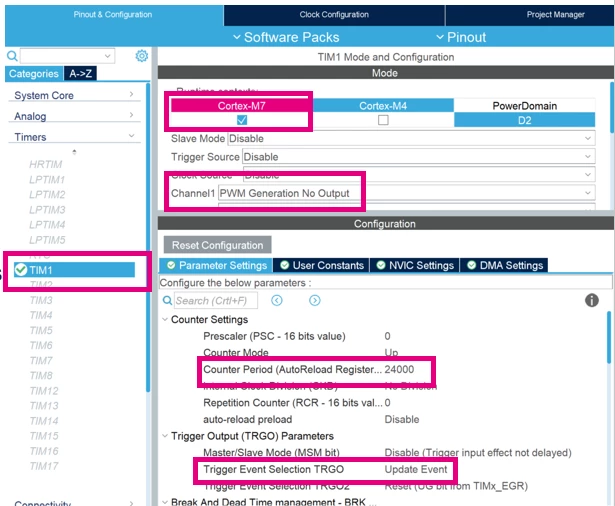Open the Trigger Source dropdown
615x506 pixels.
click(x=418, y=157)
